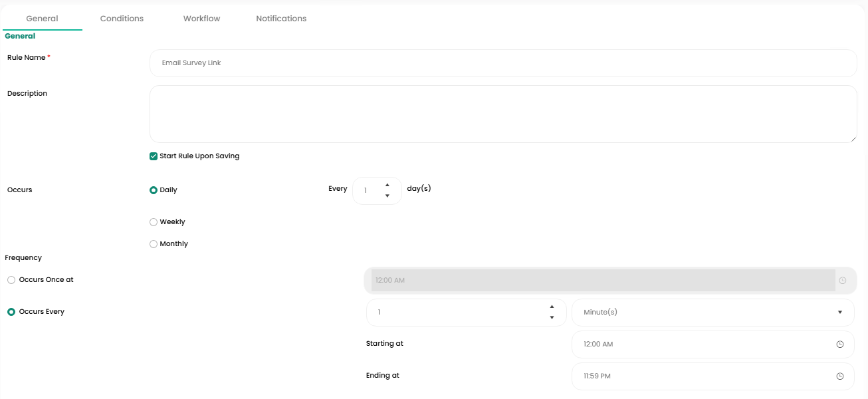Decrement the Occurs Every interval down arrow
The height and width of the screenshot is (399, 868).
(552, 318)
